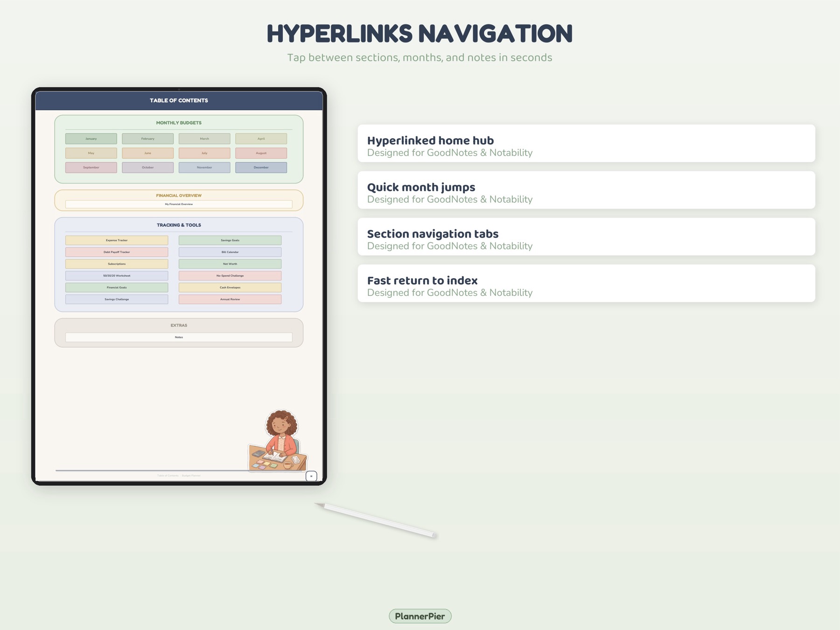Open the January monthly budget
Viewport: 840px width, 630px height.
click(91, 138)
